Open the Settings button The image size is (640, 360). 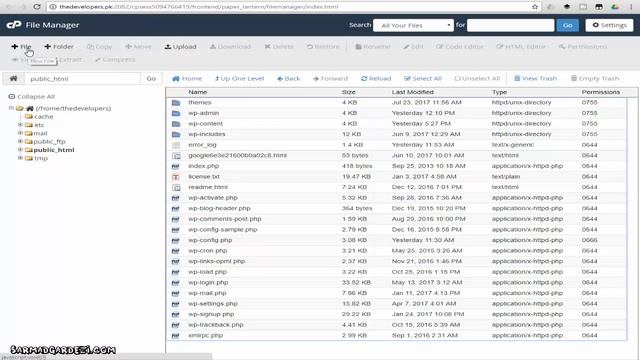point(609,25)
